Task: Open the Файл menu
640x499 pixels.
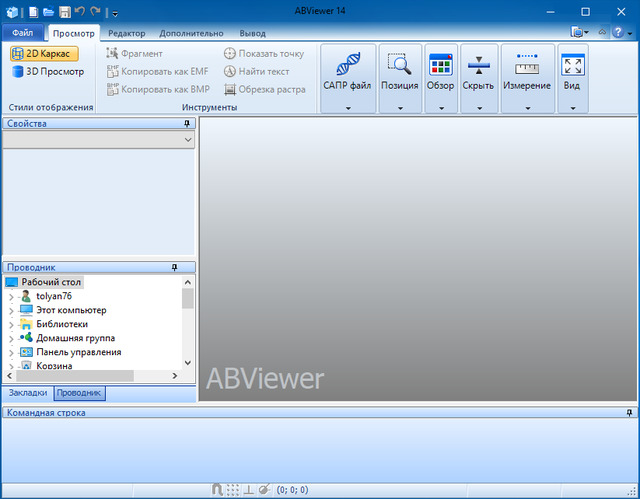Action: 22,33
